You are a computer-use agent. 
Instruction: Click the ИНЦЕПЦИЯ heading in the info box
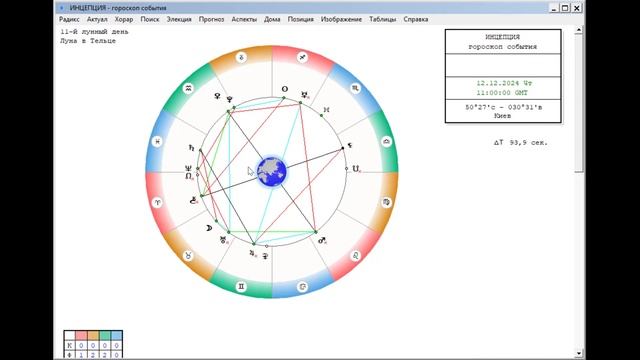pos(502,37)
